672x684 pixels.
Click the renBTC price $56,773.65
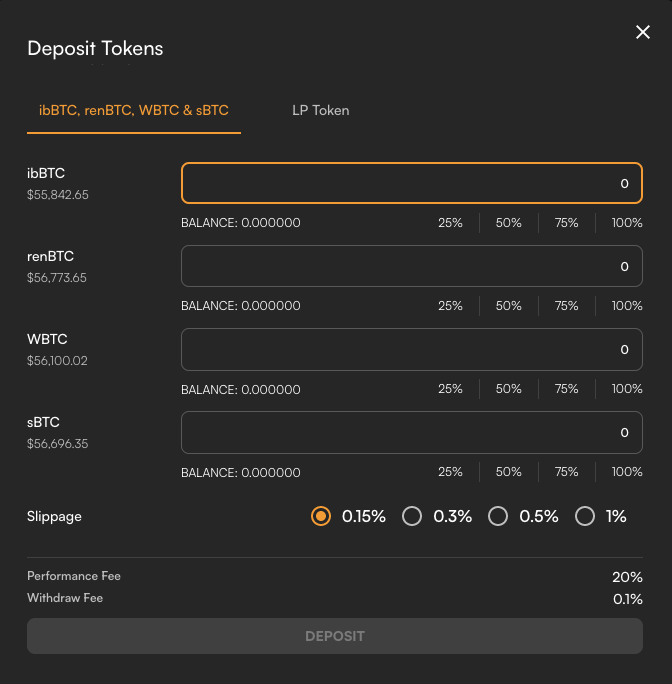point(57,278)
